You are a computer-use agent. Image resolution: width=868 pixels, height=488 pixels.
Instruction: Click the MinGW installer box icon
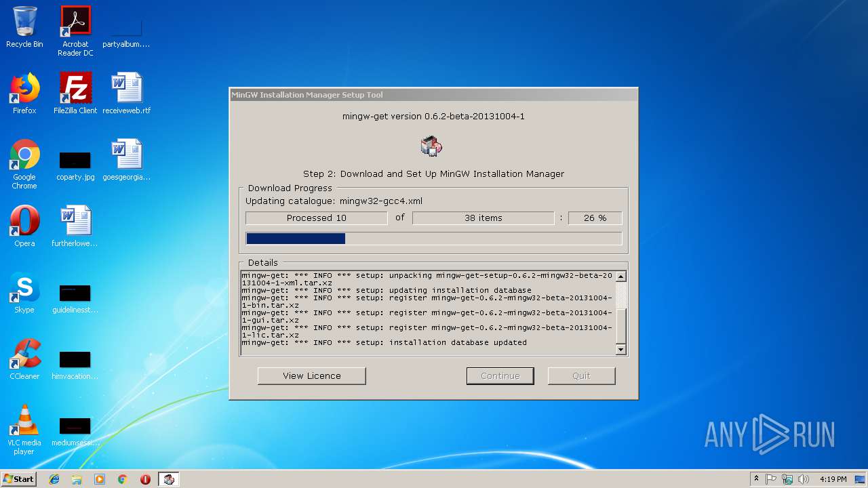pyautogui.click(x=431, y=145)
